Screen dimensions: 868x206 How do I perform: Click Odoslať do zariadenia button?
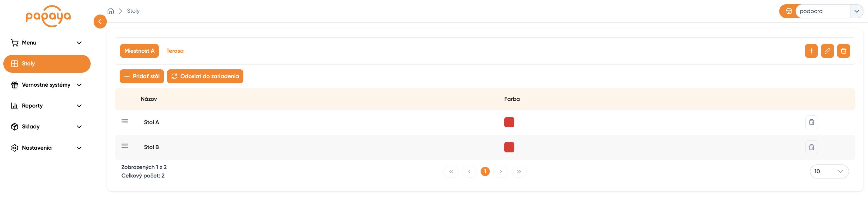click(205, 76)
